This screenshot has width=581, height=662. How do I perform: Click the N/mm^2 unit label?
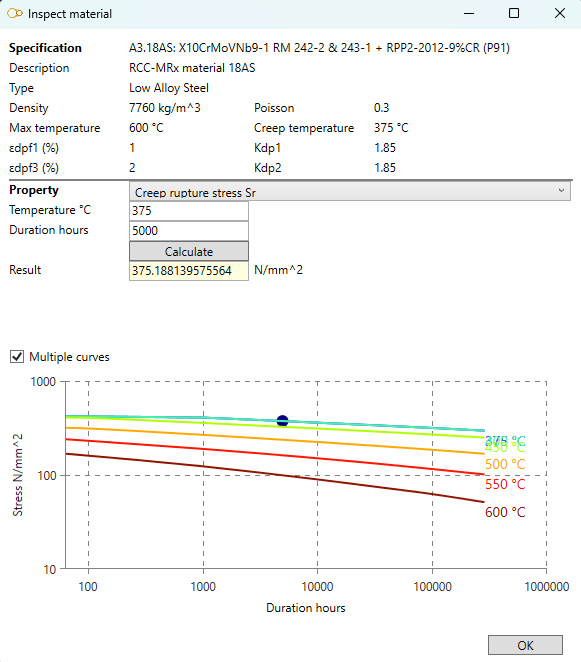click(x=278, y=270)
